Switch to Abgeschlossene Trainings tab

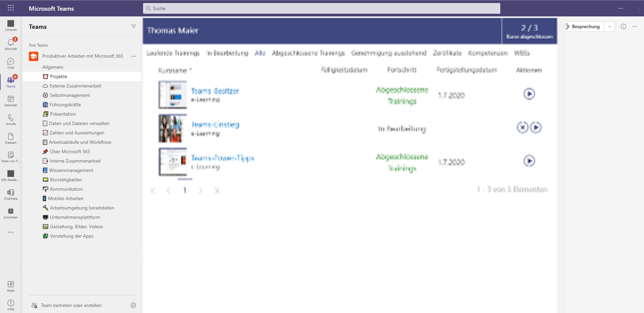pos(308,53)
